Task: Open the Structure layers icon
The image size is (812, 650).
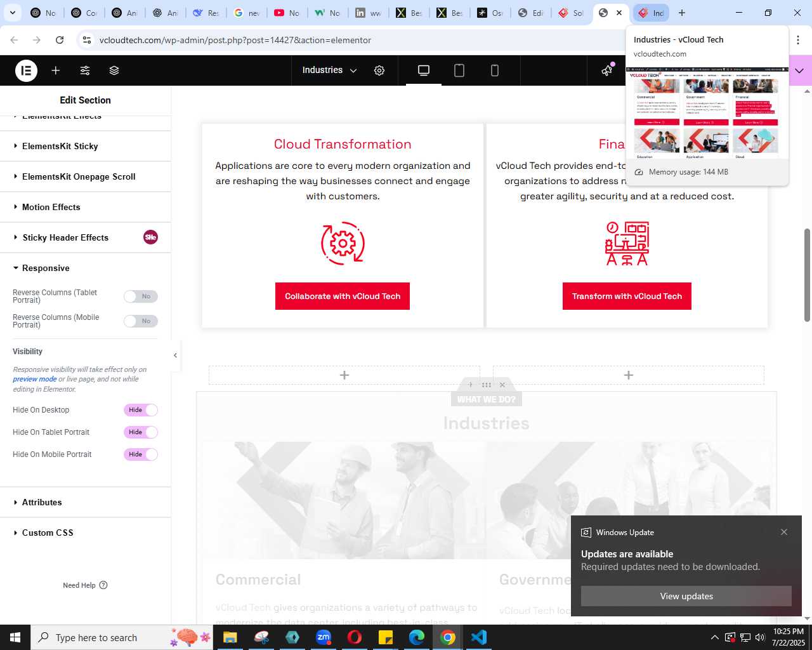Action: (114, 70)
